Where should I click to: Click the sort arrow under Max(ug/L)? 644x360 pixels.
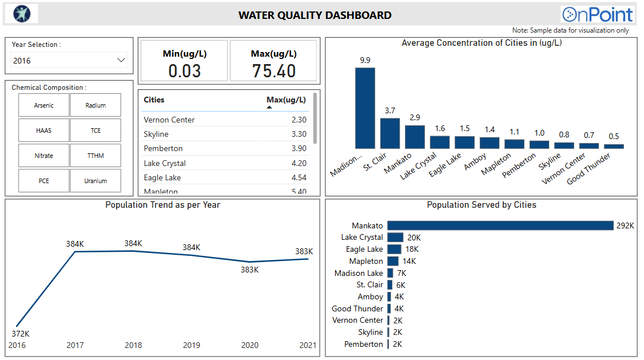pos(269,107)
